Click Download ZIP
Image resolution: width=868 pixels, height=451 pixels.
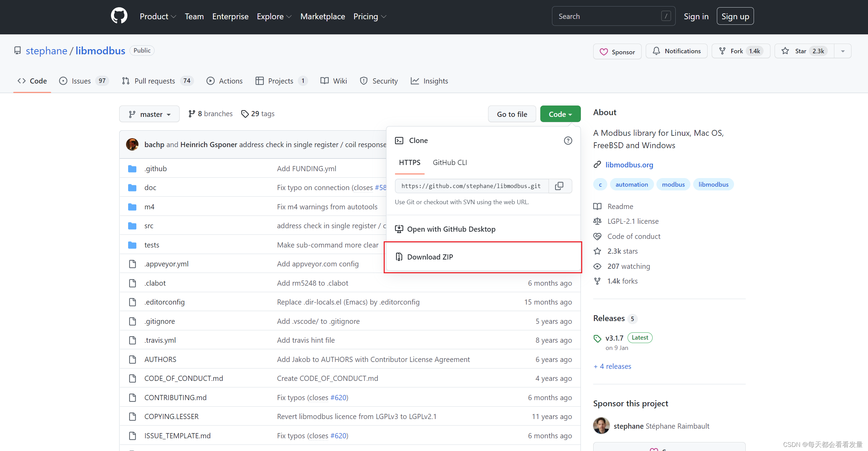(430, 257)
